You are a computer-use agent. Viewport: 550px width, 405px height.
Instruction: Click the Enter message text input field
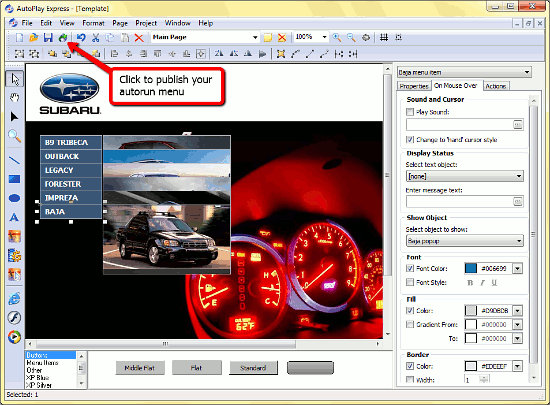tap(460, 202)
